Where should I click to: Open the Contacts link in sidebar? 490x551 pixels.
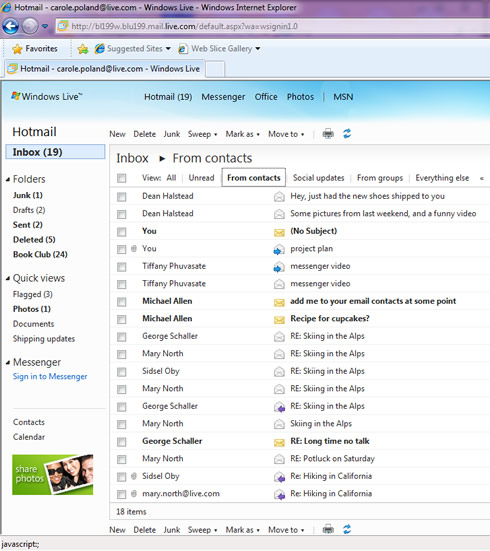[x=29, y=422]
